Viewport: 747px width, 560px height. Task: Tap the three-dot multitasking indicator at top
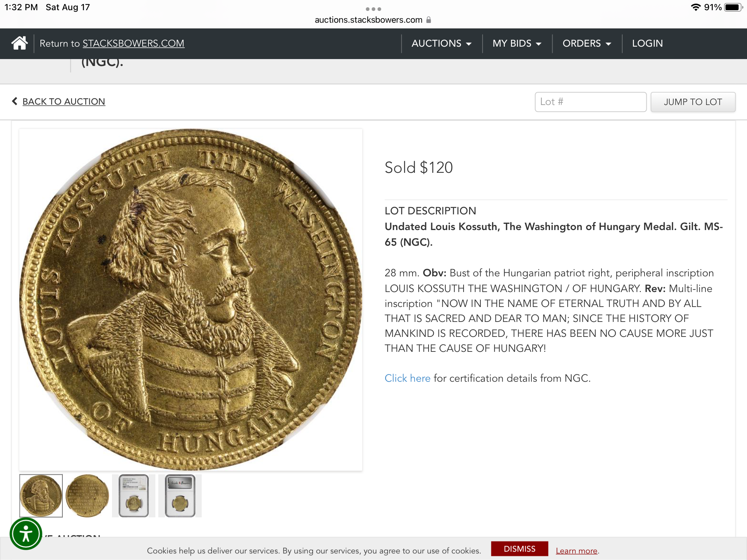point(373,9)
